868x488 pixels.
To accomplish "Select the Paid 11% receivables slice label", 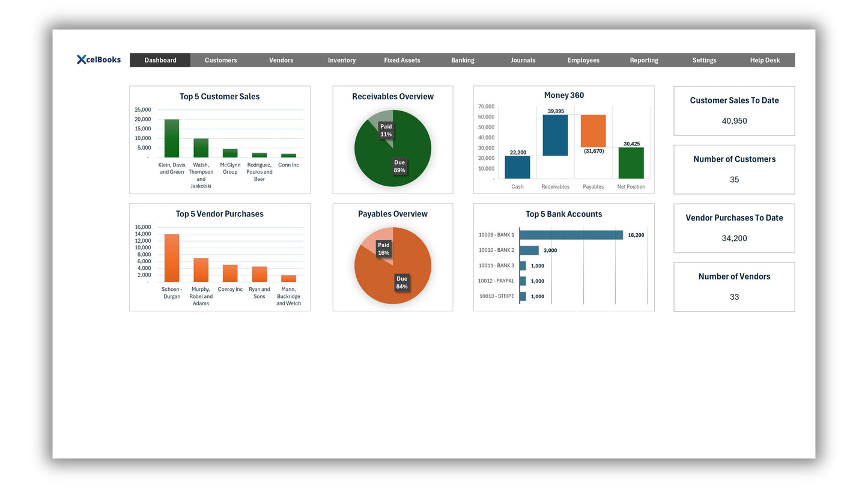I will pos(386,130).
